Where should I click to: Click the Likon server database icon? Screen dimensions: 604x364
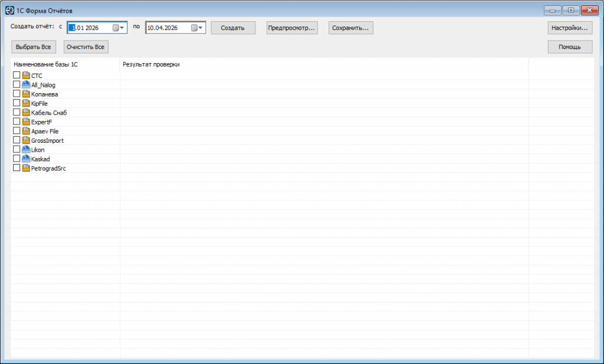(x=26, y=149)
